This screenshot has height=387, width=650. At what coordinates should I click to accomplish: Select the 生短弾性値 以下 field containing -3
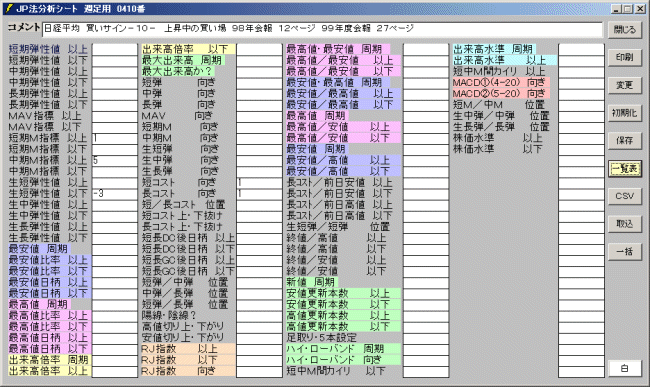point(115,194)
